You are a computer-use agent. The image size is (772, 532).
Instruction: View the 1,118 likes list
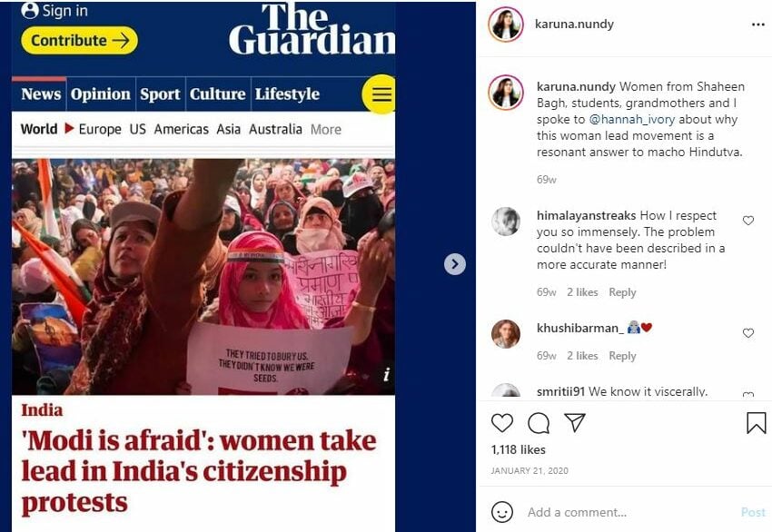click(x=519, y=449)
